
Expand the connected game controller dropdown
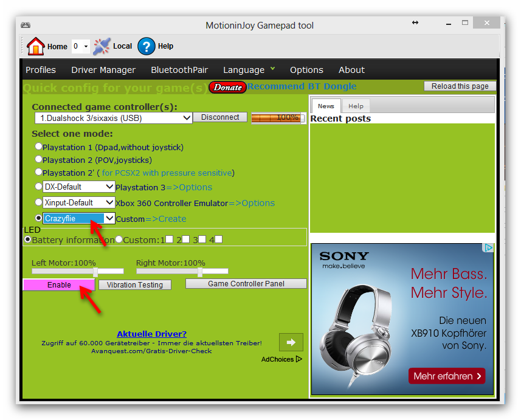187,118
